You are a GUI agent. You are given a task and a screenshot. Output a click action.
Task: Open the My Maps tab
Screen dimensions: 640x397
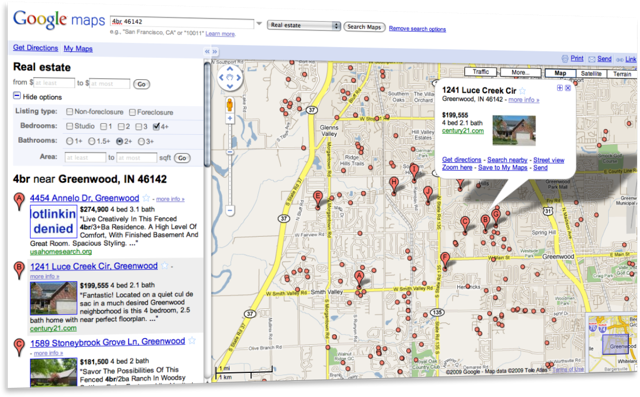(x=78, y=49)
